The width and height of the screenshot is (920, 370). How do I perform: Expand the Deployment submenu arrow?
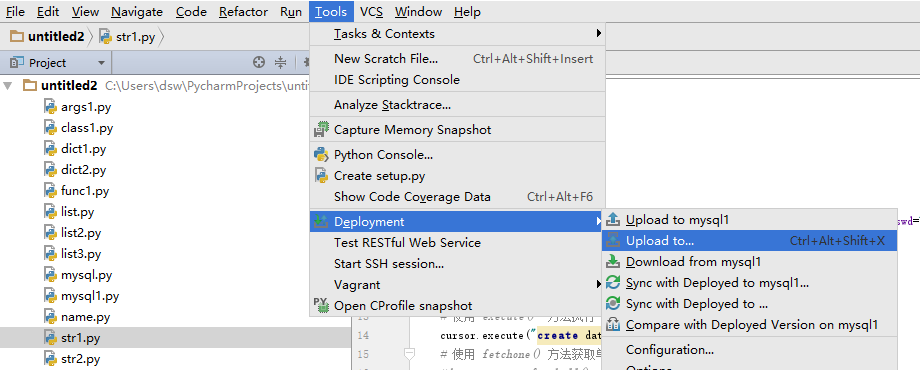tap(598, 221)
